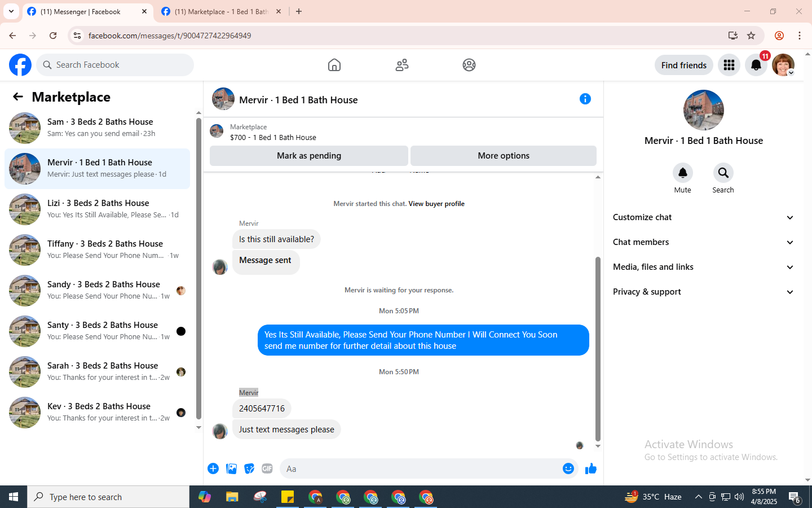Focus the Search Facebook field
The width and height of the screenshot is (812, 508).
pos(115,65)
